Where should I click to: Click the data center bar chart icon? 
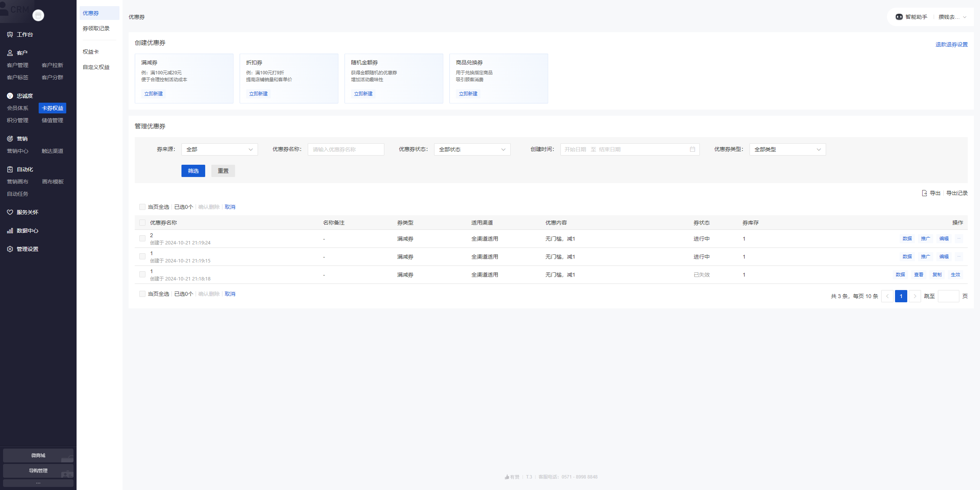(10, 231)
